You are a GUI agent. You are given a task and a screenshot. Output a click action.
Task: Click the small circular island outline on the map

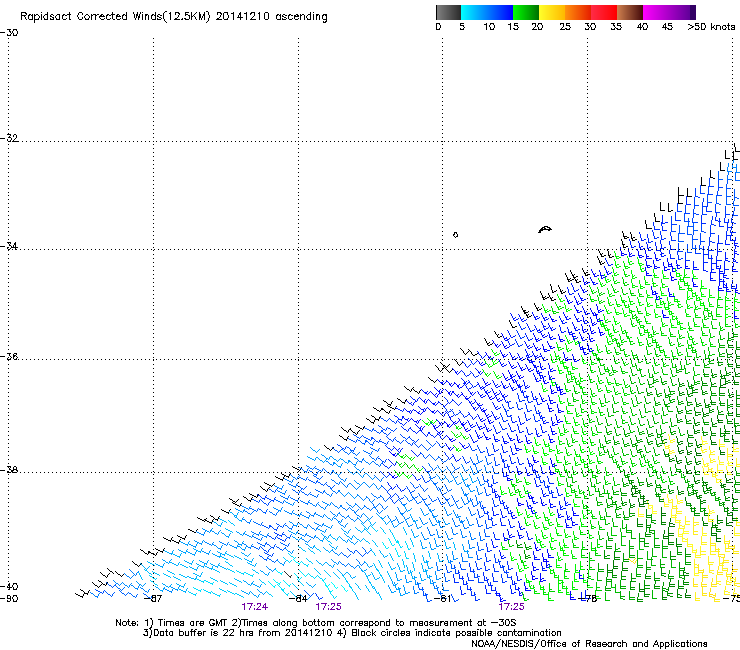click(455, 235)
